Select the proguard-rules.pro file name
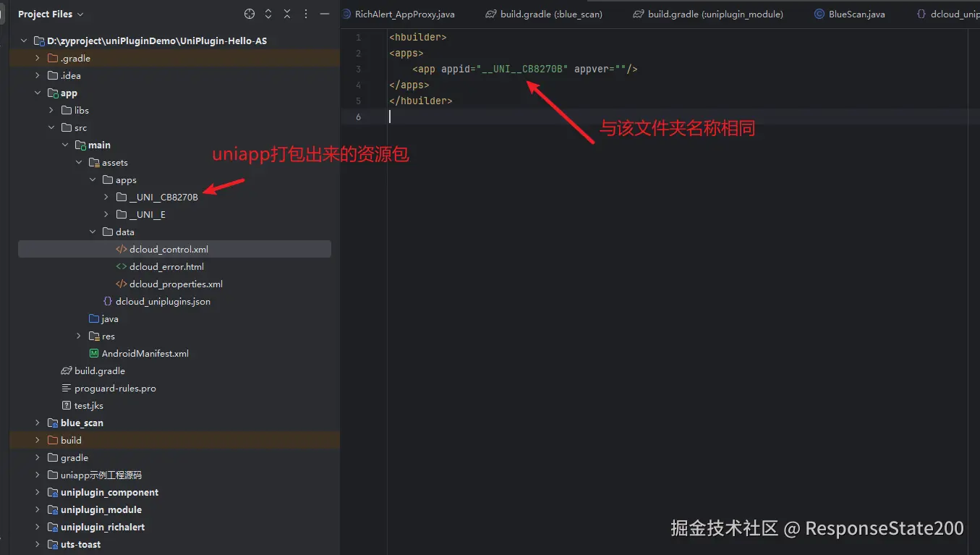The image size is (980, 555). point(115,388)
